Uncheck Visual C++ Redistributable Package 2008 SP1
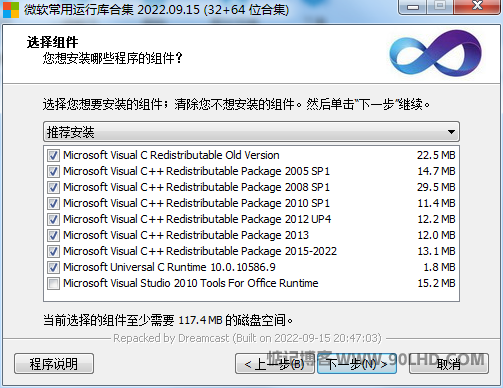503x388 pixels. [x=53, y=187]
